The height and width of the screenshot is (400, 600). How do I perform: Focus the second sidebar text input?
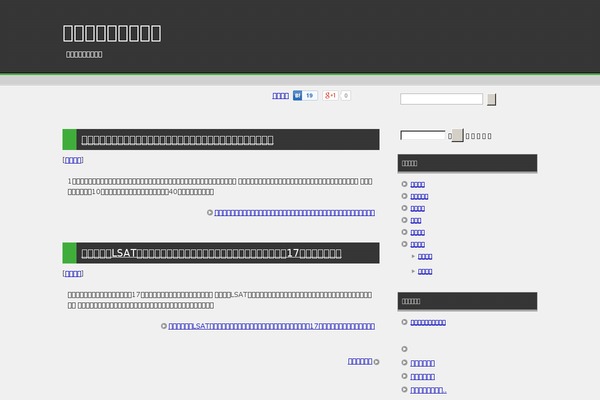click(422, 135)
